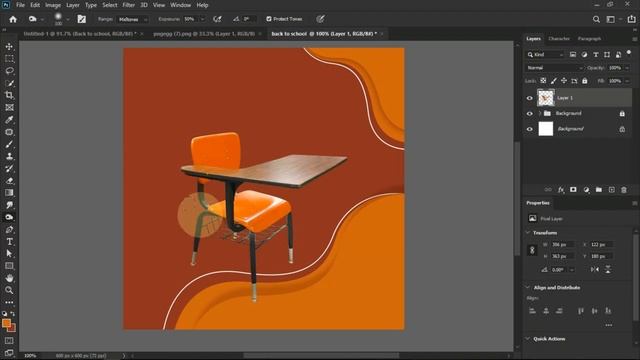The height and width of the screenshot is (360, 640).
Task: Select the Crop tool
Action: (9, 95)
